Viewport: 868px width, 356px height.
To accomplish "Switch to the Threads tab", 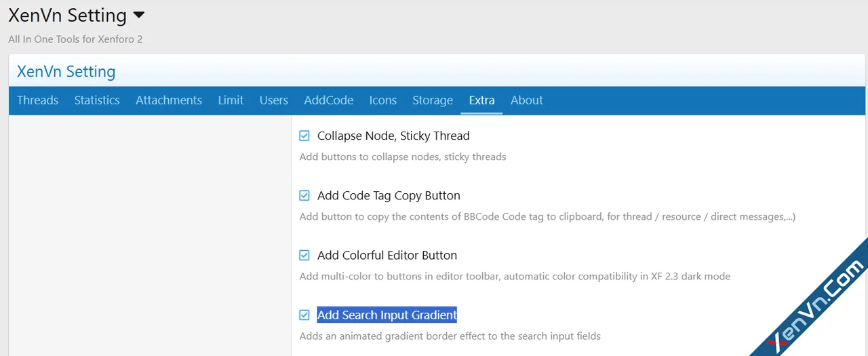I will (37, 100).
